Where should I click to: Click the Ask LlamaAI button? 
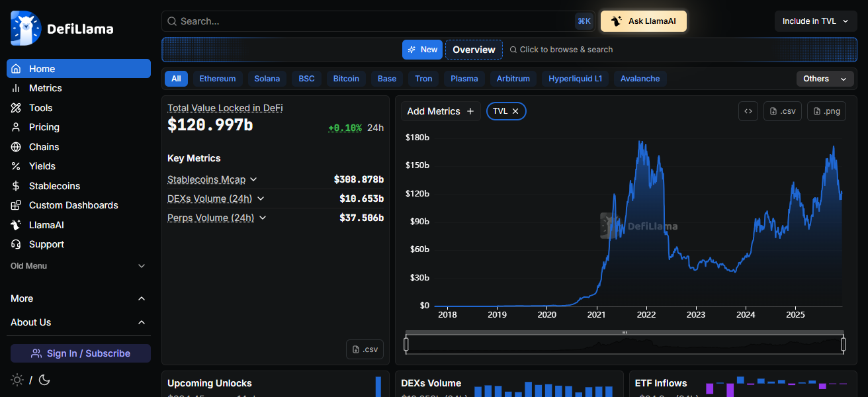click(x=643, y=21)
